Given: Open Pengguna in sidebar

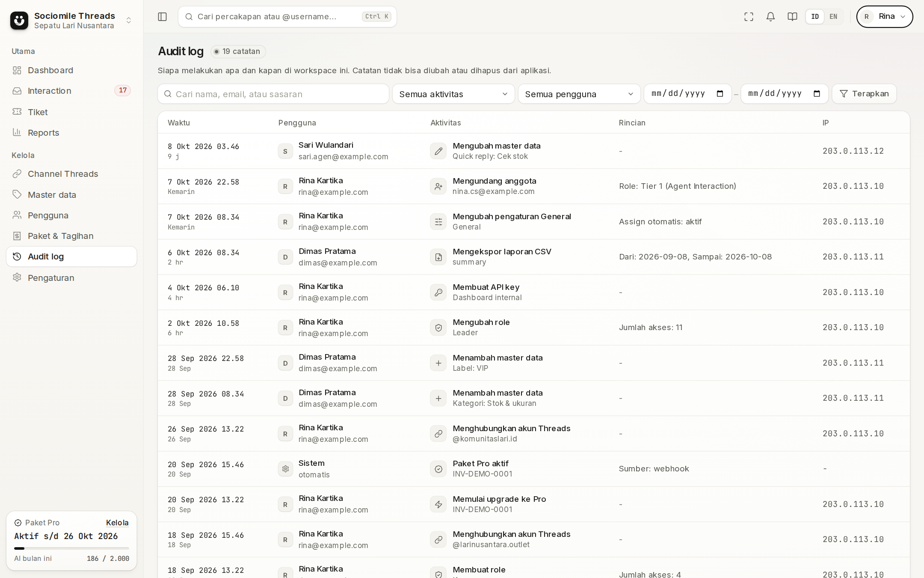Looking at the screenshot, I should pyautogui.click(x=71, y=215).
